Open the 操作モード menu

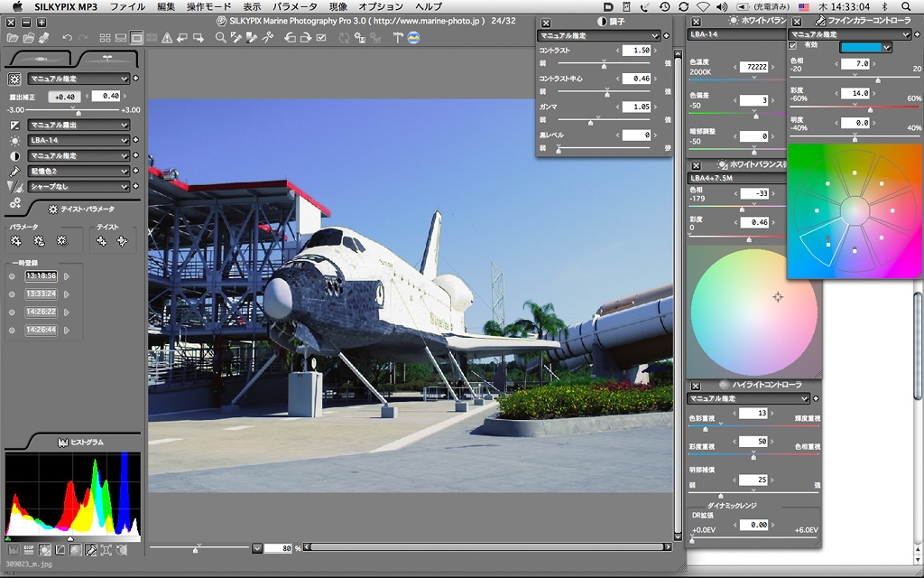click(208, 6)
